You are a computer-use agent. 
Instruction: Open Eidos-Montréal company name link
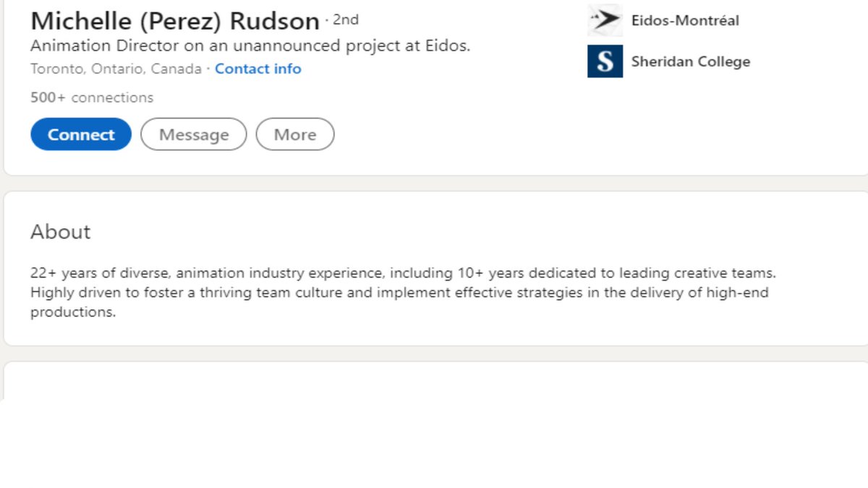point(685,21)
